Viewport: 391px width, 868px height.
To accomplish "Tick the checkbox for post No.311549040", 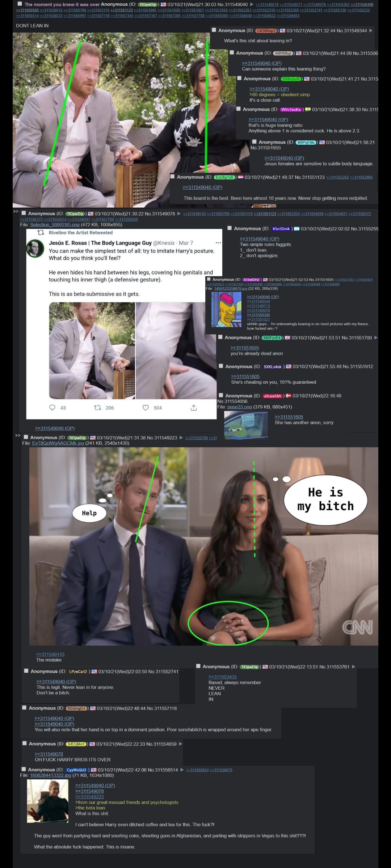I will 20,4.
